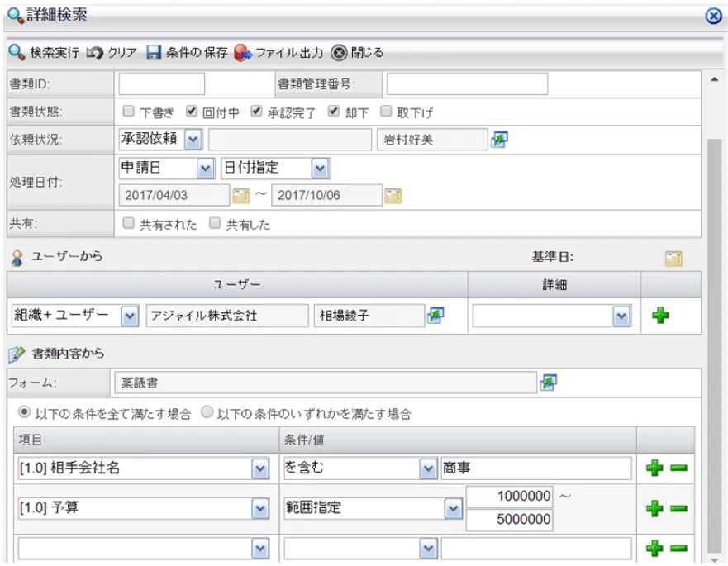The image size is (728, 566).
Task: Save conditions with 条件の保存
Action: click(187, 52)
